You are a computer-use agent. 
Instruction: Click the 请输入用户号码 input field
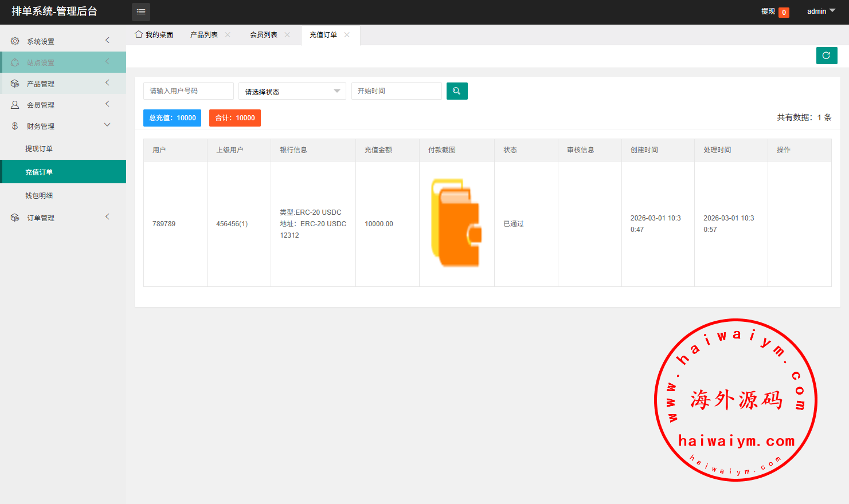pyautogui.click(x=188, y=91)
